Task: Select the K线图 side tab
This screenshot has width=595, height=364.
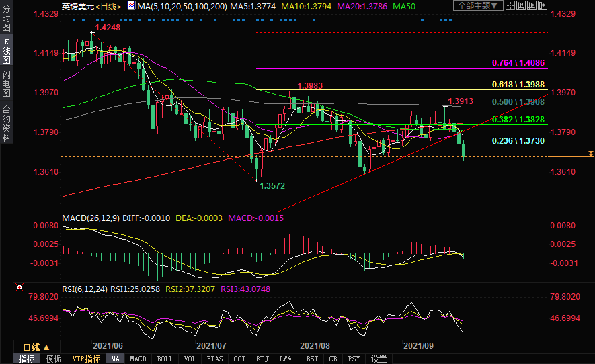Action: (x=6, y=51)
